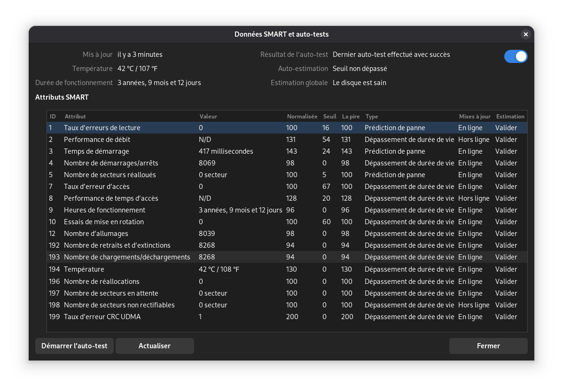Select the Taux d'erreur CRC UDMA row

287,317
